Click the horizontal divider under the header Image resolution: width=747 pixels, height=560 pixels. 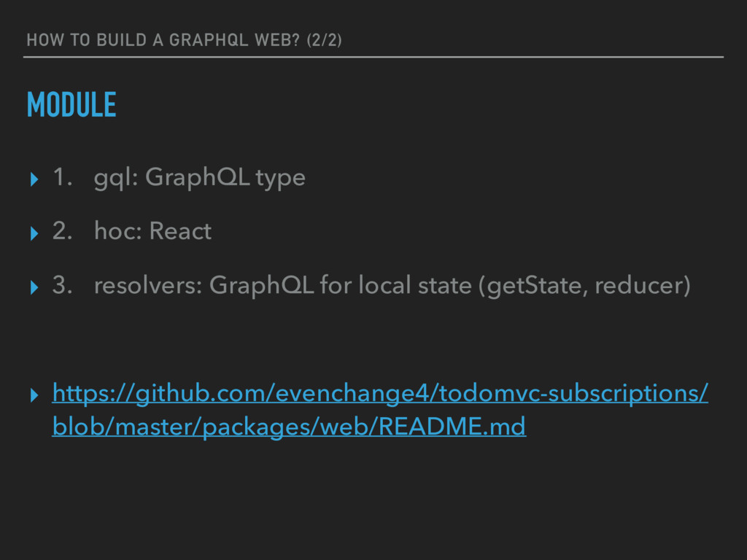pos(373,57)
